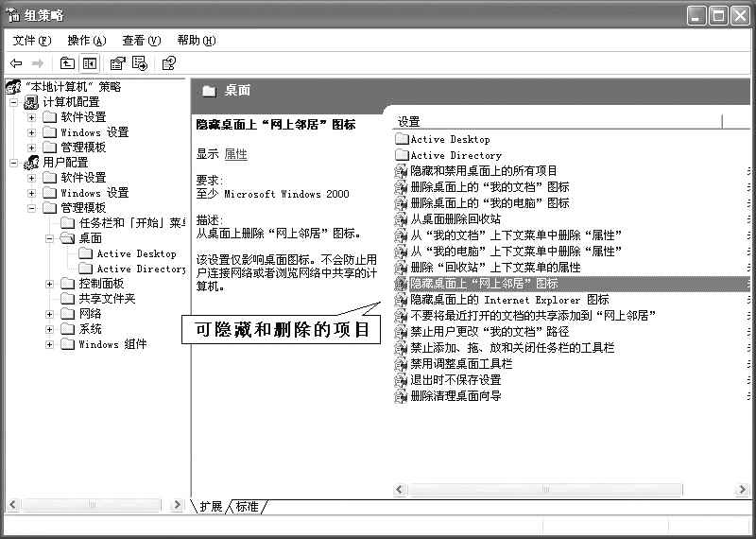Open the 操作(A) menu

(x=87, y=41)
